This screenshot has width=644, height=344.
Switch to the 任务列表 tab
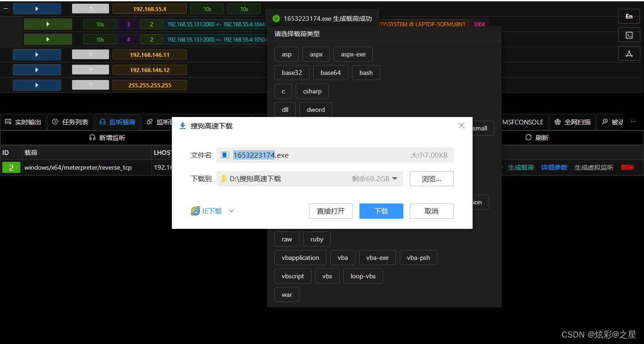pyautogui.click(x=70, y=122)
